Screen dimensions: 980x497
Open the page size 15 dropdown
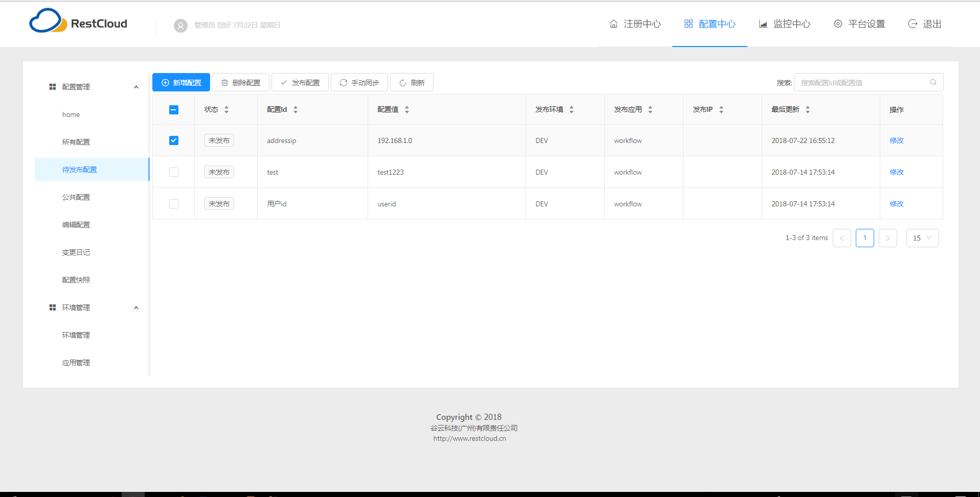[x=922, y=238]
